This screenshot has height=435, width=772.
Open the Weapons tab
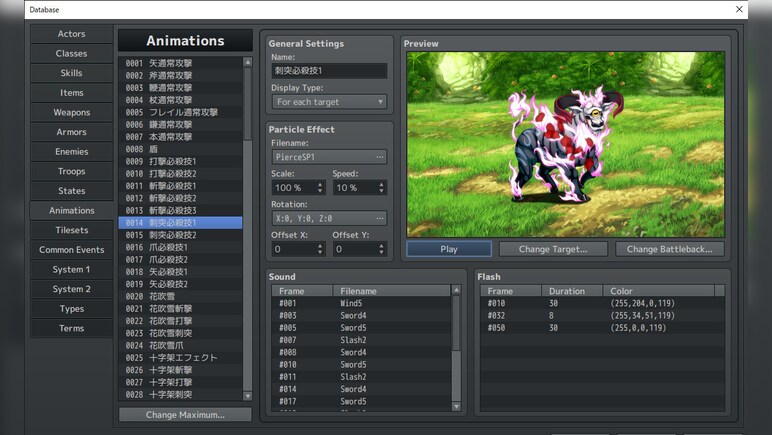pyautogui.click(x=71, y=113)
